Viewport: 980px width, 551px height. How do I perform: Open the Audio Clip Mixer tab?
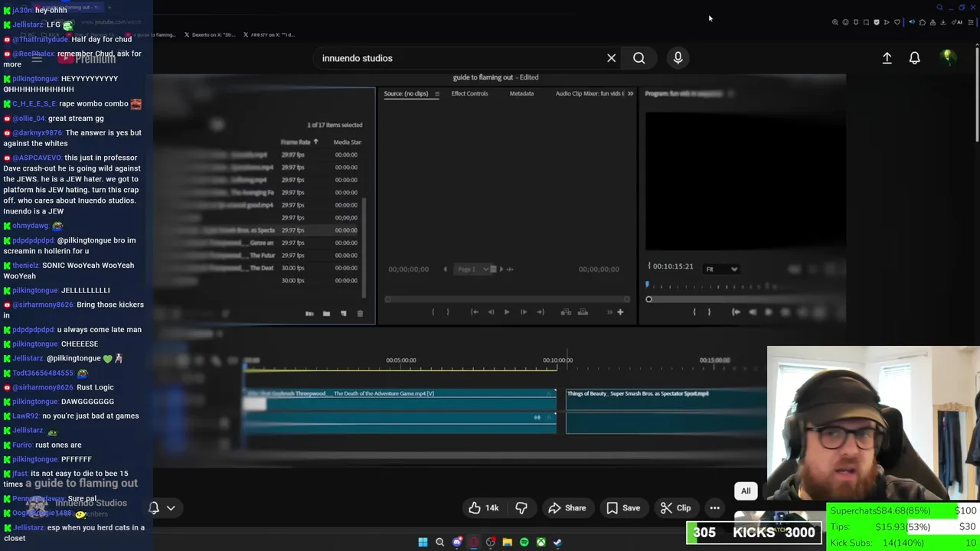pos(590,93)
